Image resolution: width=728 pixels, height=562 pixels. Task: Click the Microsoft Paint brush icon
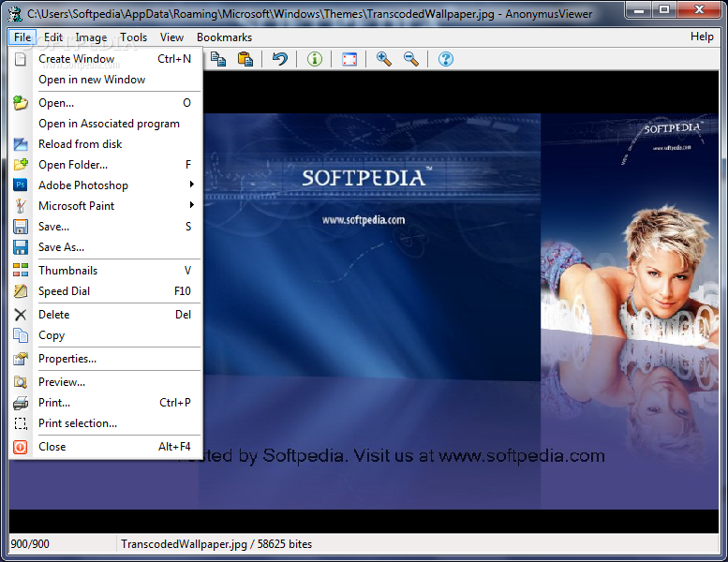[21, 205]
